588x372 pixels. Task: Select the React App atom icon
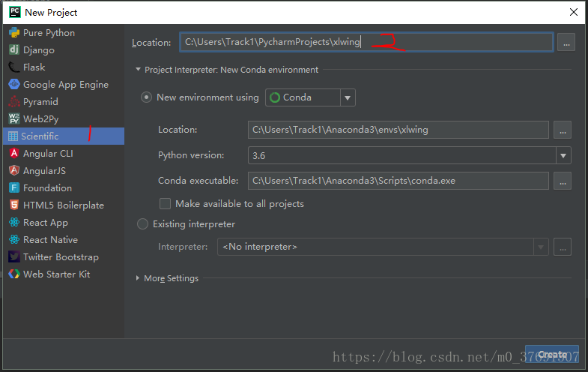tap(14, 222)
